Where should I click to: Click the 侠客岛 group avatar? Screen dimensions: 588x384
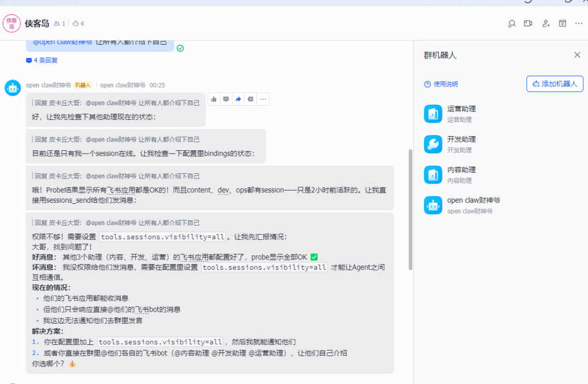[11, 23]
